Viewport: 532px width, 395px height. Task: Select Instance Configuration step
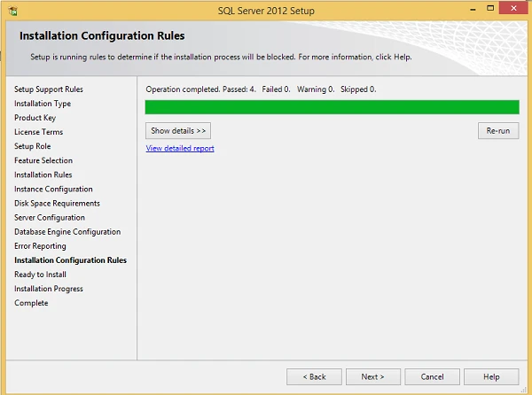point(53,189)
